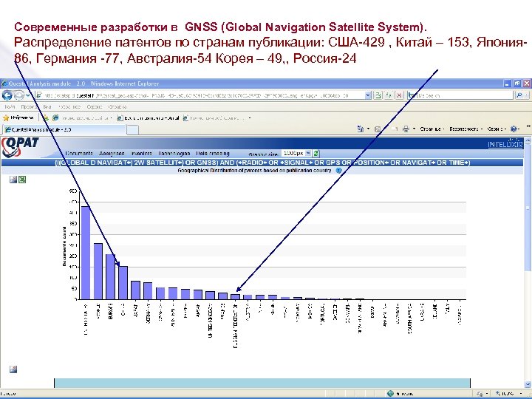Click the green Excel export icon

pyautogui.click(x=22, y=180)
